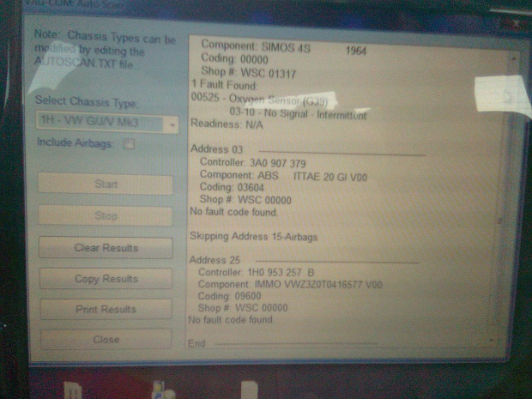The image size is (532, 399).
Task: Close the Auto Scan dialog
Action: 106,340
